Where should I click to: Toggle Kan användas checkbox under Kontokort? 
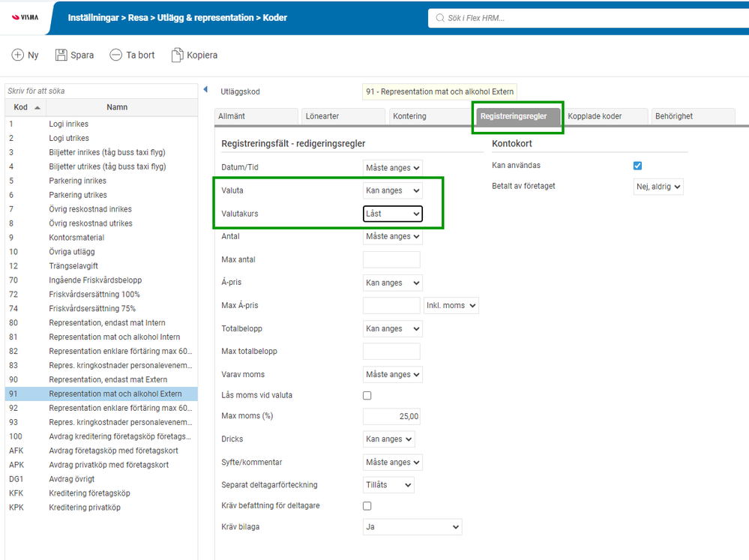(637, 166)
